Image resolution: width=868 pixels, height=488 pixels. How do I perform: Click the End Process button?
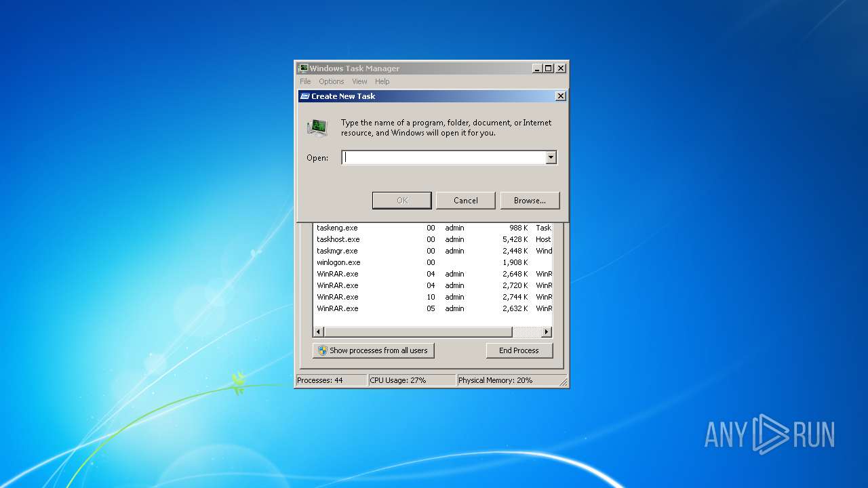(x=519, y=350)
